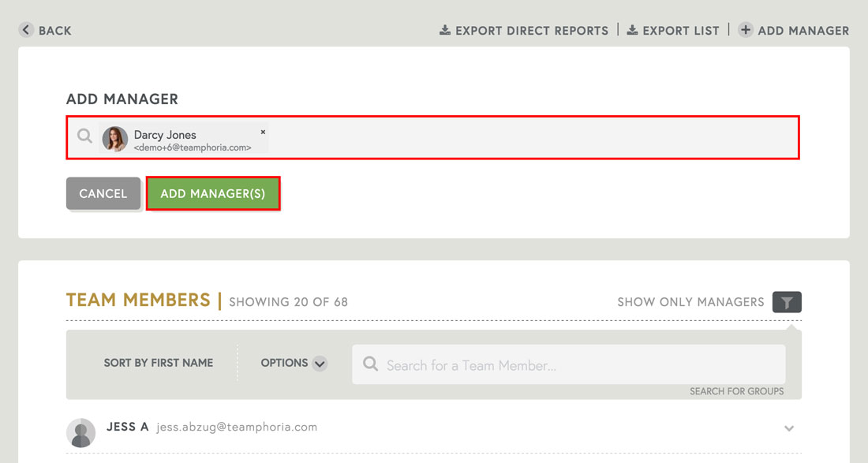This screenshot has height=463, width=868.
Task: Click the green Add Manager(s) button
Action: [213, 192]
